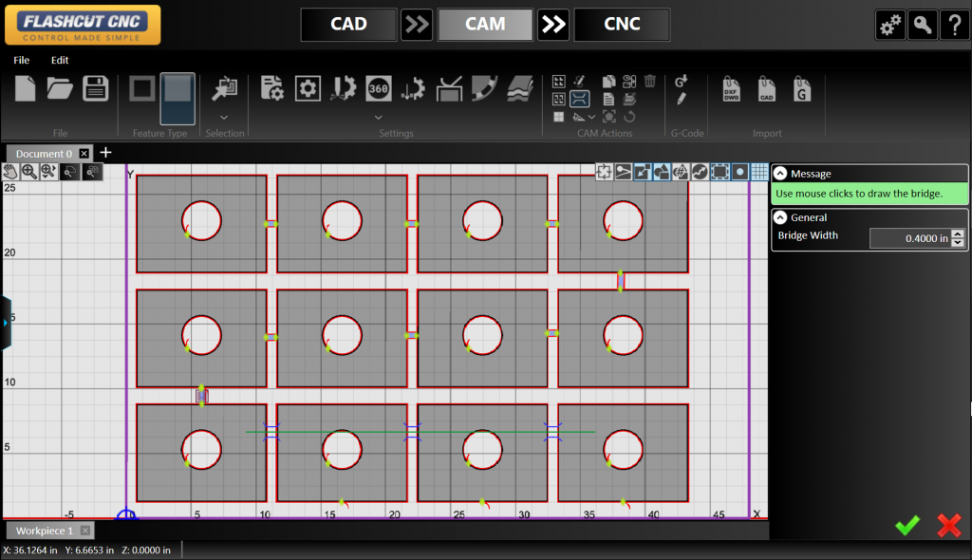Viewport: 972px width, 560px height.
Task: Open the cutting settings gear icon
Action: [x=308, y=88]
